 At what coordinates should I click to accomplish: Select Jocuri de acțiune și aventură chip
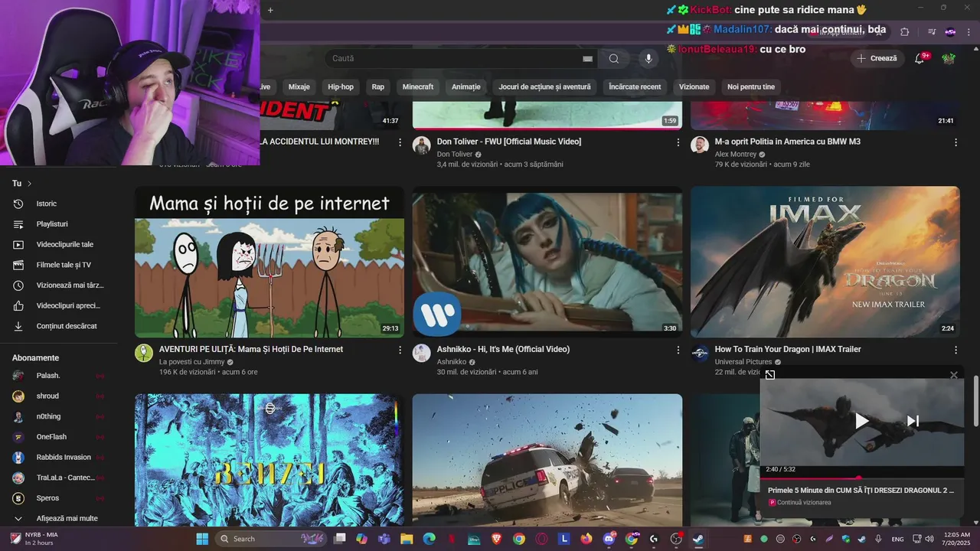544,86
